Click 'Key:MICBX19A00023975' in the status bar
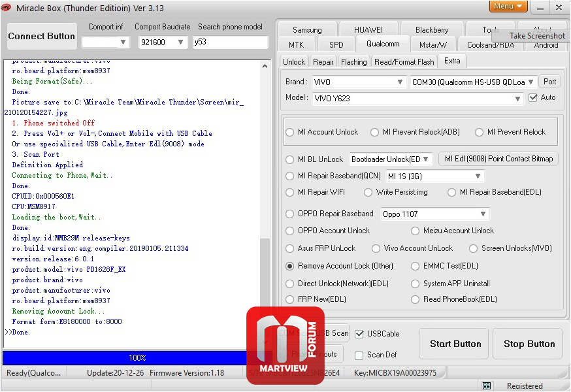 point(395,373)
